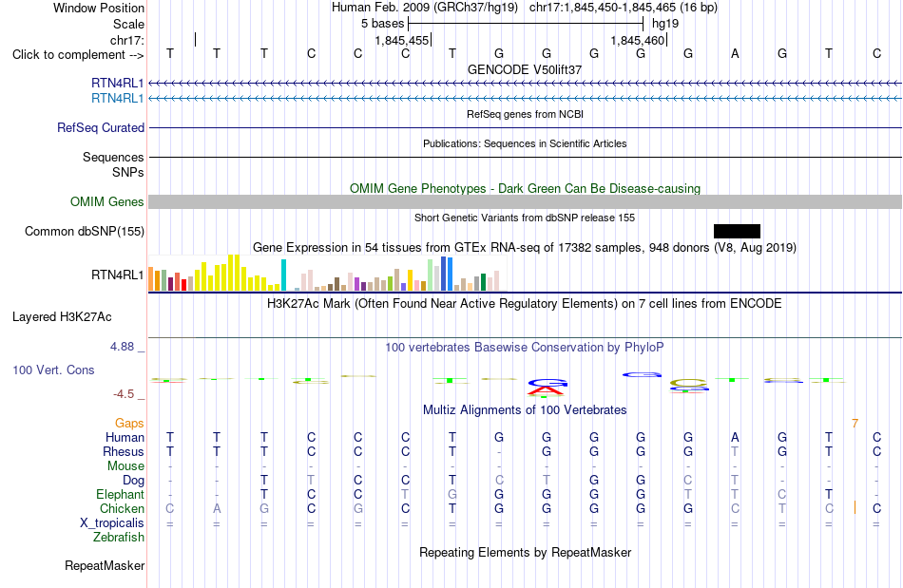The image size is (903, 588).
Task: Click the RTN4RL1 GTEx expression label
Action: (x=118, y=275)
